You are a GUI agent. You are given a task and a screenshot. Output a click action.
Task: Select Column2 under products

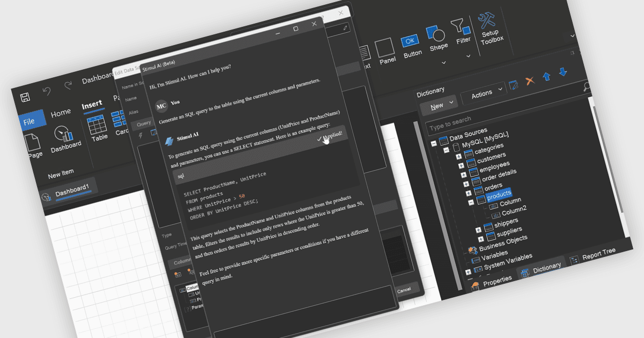click(514, 210)
